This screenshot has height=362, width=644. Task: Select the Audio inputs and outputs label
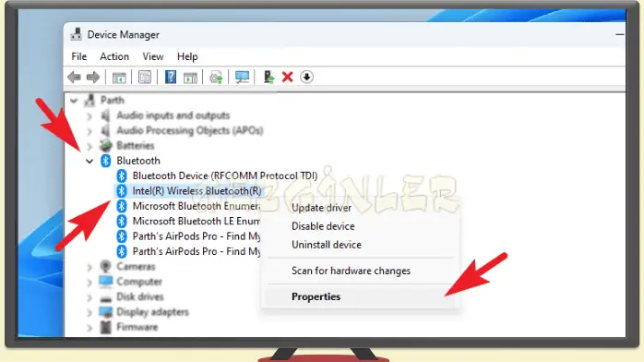[173, 115]
